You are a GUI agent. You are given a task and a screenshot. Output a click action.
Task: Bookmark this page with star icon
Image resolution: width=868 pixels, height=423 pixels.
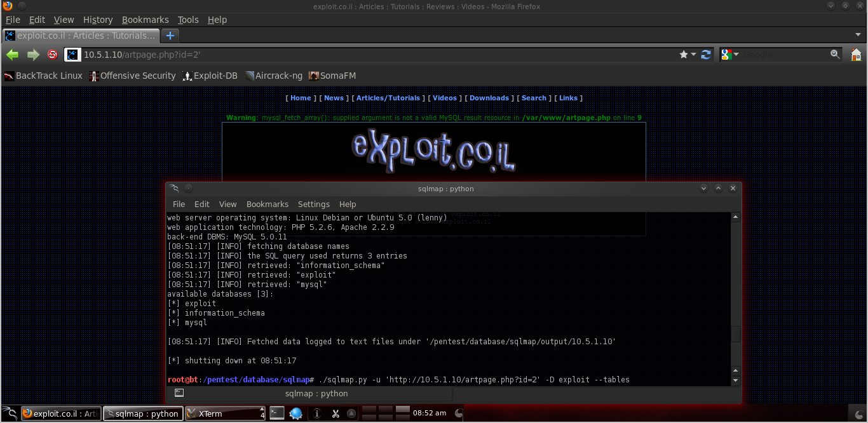click(x=684, y=55)
